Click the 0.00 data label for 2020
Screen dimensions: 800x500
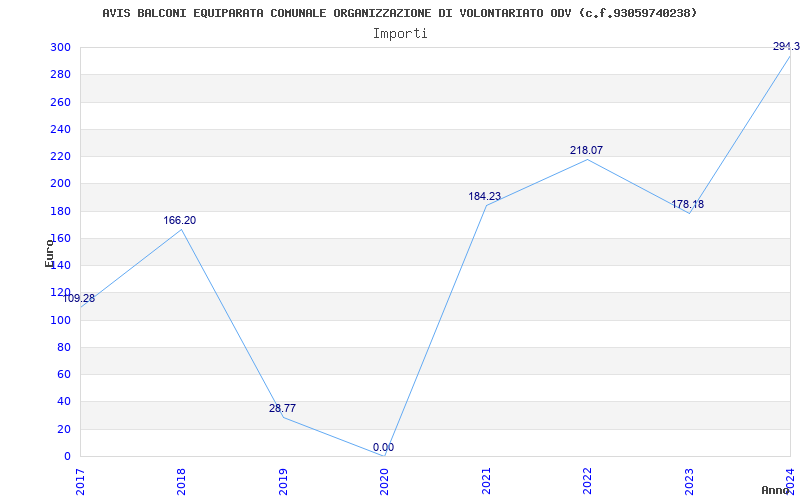[383, 447]
